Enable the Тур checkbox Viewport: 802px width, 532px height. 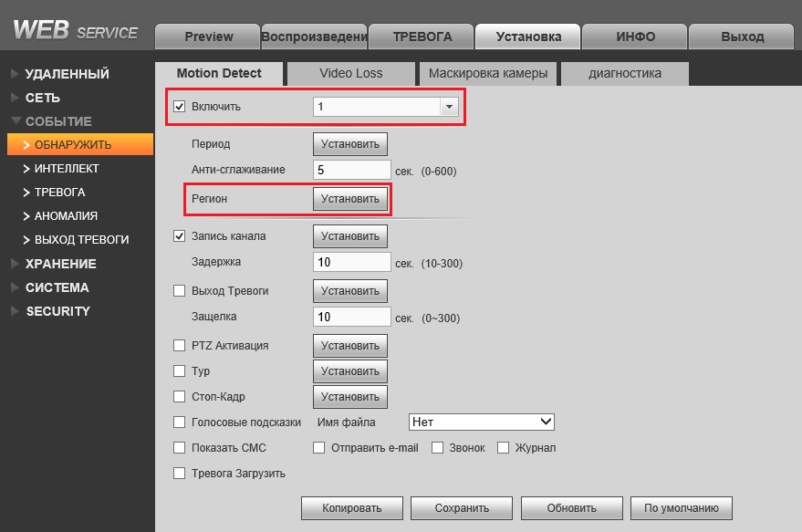[179, 370]
